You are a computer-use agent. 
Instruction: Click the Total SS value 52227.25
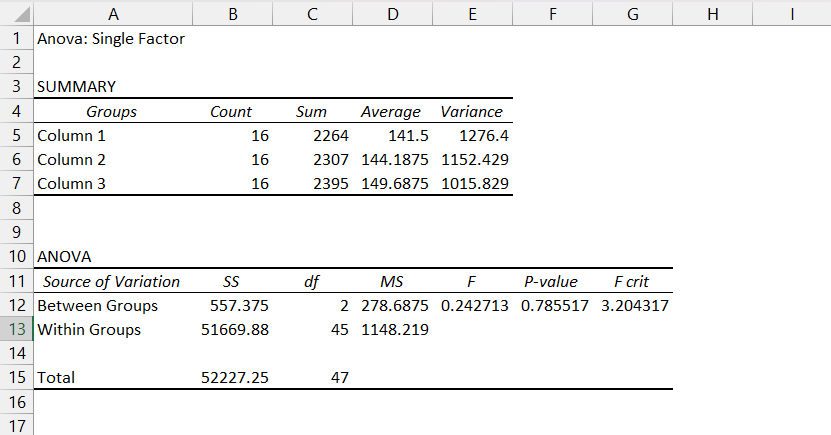click(x=233, y=377)
